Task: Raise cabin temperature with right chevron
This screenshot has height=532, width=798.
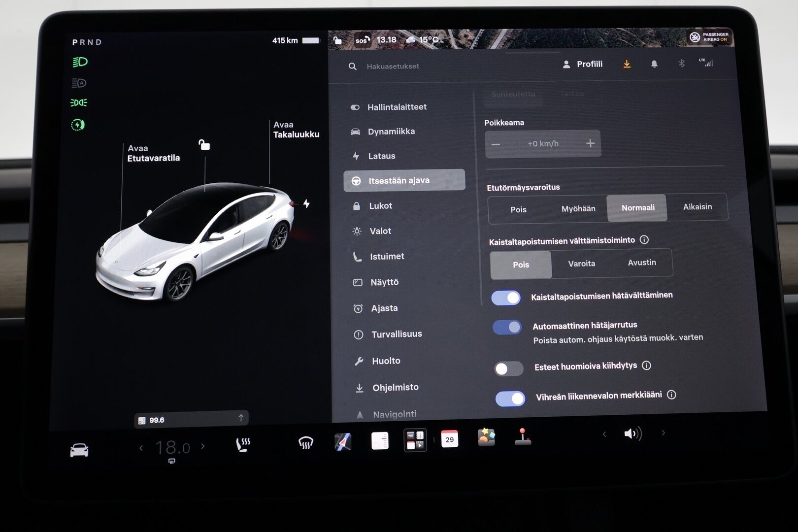Action: [x=202, y=446]
